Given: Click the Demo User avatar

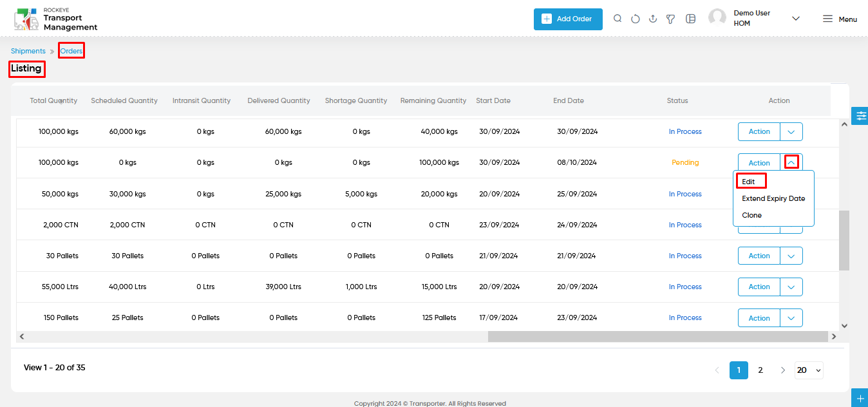Looking at the screenshot, I should tap(717, 18).
